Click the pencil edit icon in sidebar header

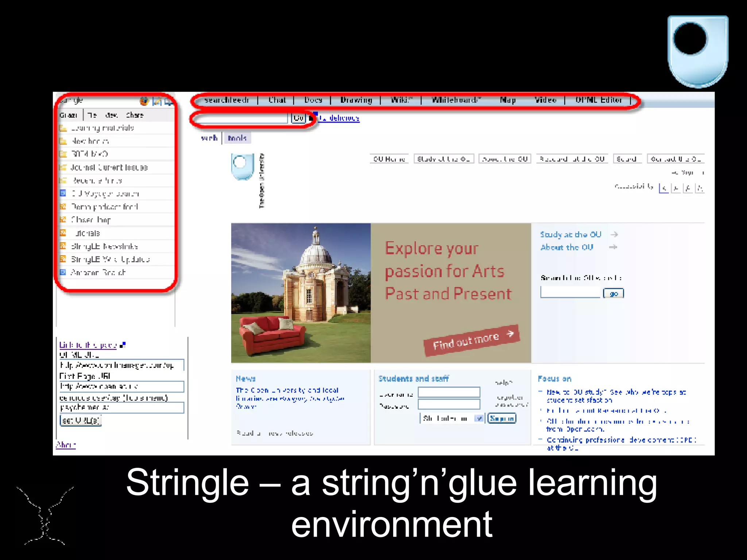click(157, 101)
